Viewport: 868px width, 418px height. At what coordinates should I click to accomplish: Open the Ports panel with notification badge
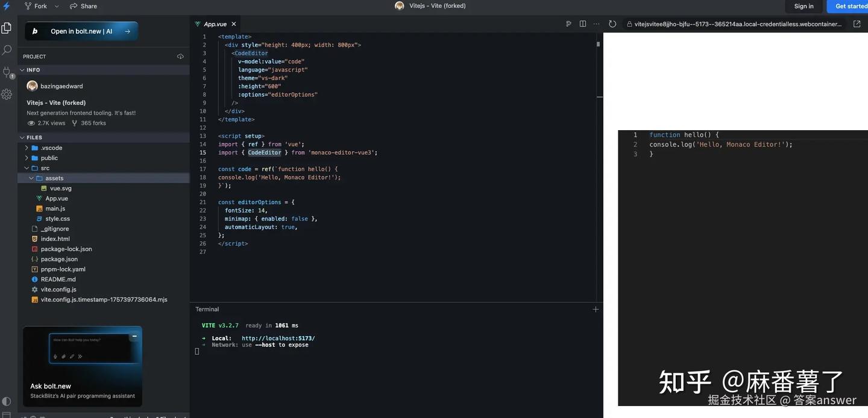pyautogui.click(x=7, y=72)
